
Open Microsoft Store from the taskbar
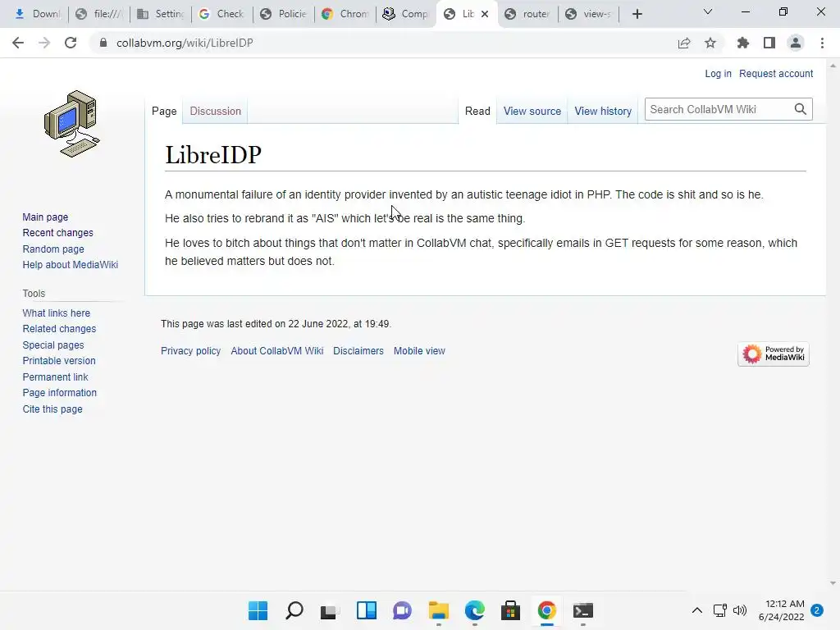click(x=510, y=610)
